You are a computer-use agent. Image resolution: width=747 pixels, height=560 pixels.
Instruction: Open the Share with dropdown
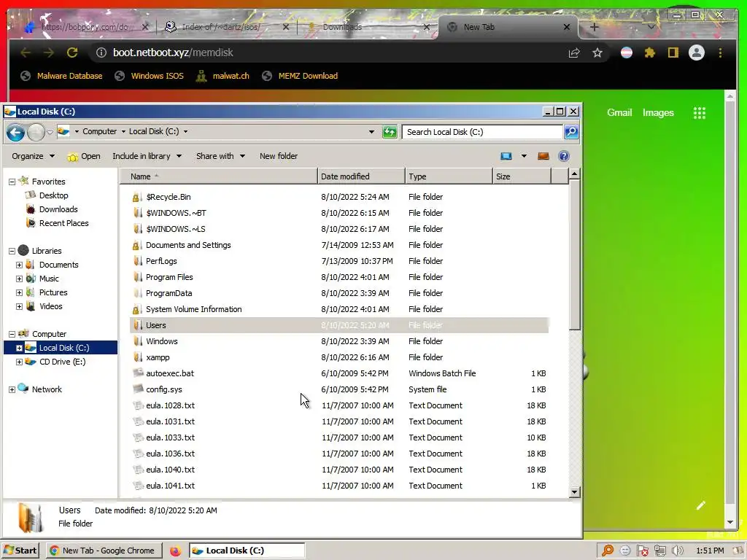[220, 156]
